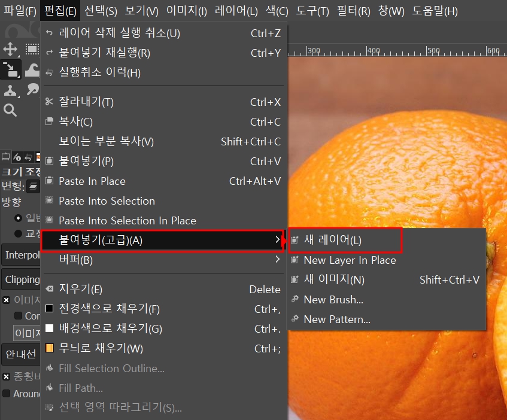Paste as 새 레이어(L) in submenu
Viewport: 507px width, 420px height.
coord(387,240)
